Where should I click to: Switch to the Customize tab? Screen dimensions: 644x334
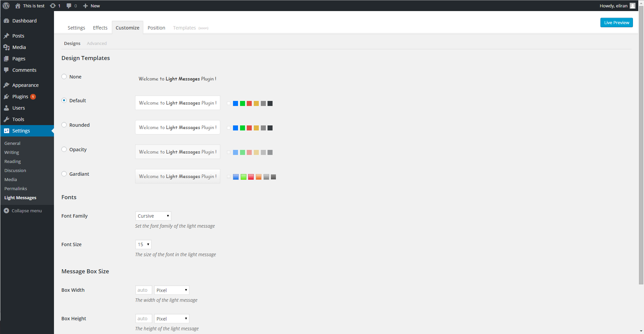tap(127, 28)
